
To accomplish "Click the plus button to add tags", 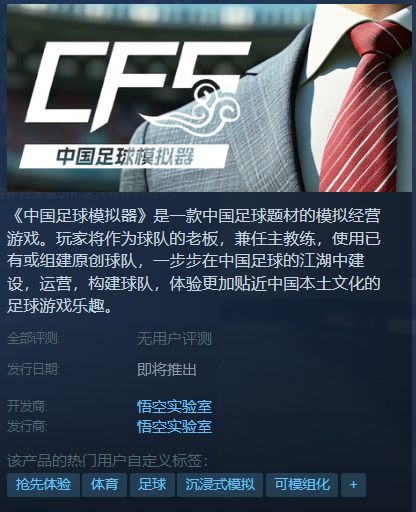I will 353,484.
